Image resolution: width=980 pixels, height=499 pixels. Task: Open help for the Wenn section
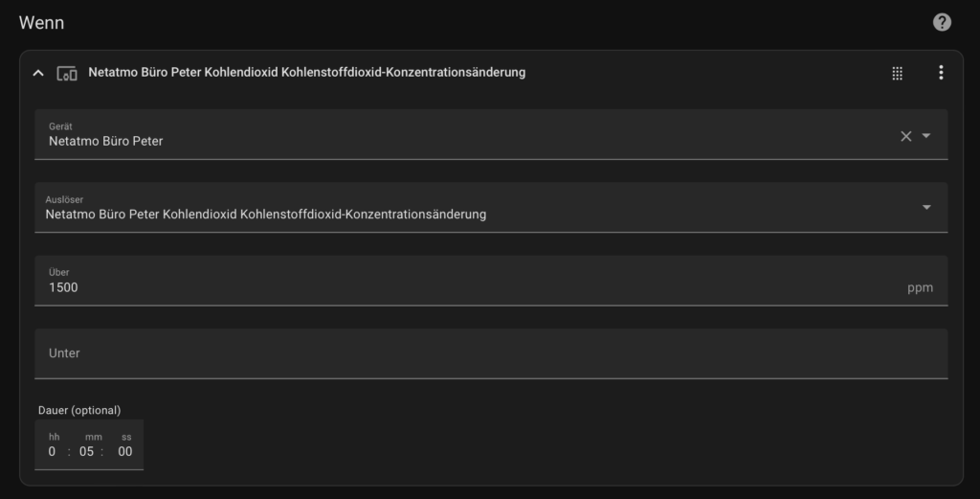[942, 22]
